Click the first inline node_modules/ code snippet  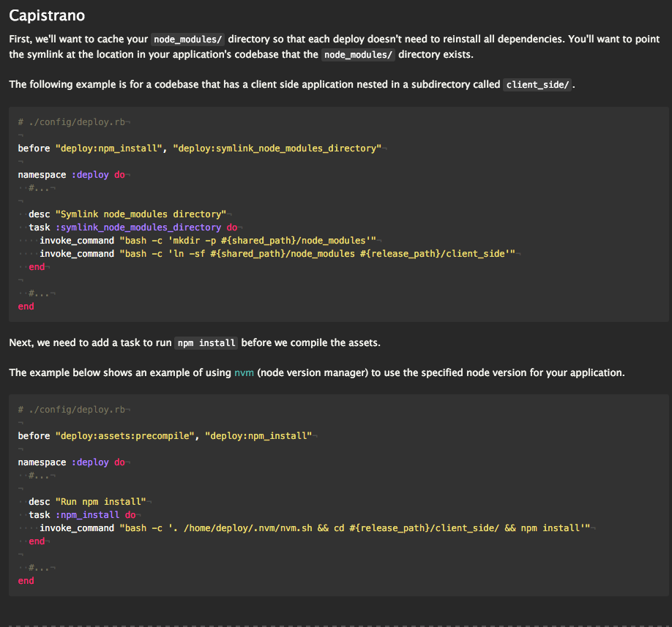[187, 40]
